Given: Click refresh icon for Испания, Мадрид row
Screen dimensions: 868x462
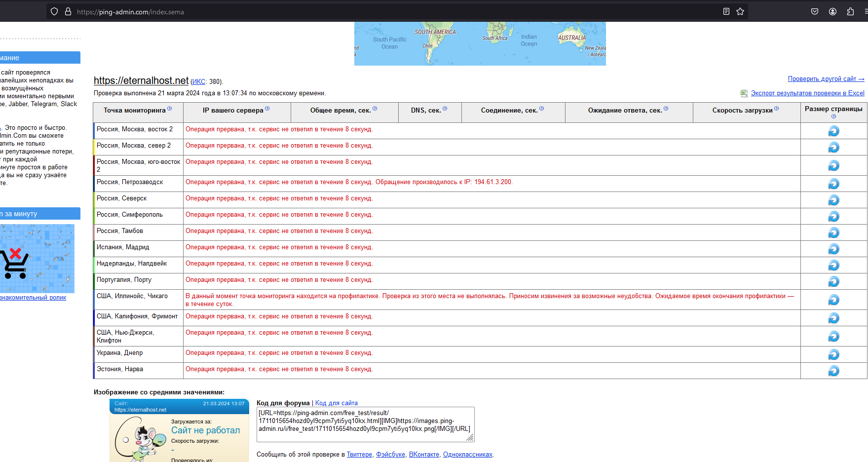Looking at the screenshot, I should click(x=833, y=249).
